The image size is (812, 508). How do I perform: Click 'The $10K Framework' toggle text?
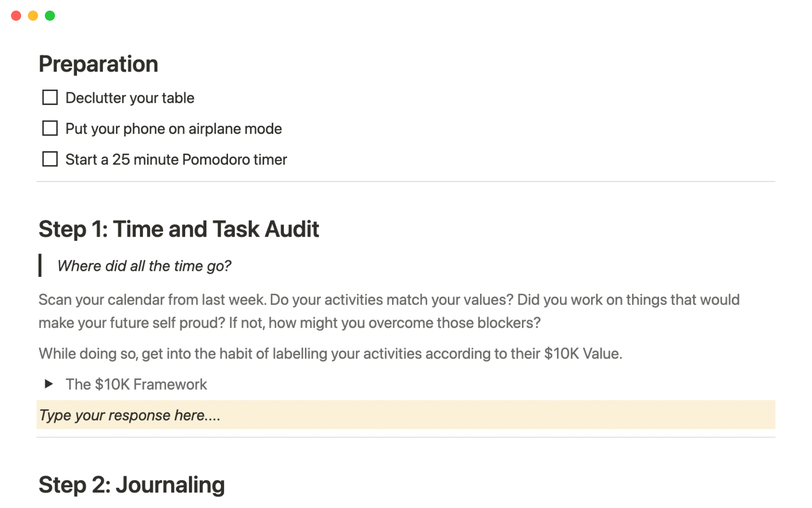coord(136,384)
